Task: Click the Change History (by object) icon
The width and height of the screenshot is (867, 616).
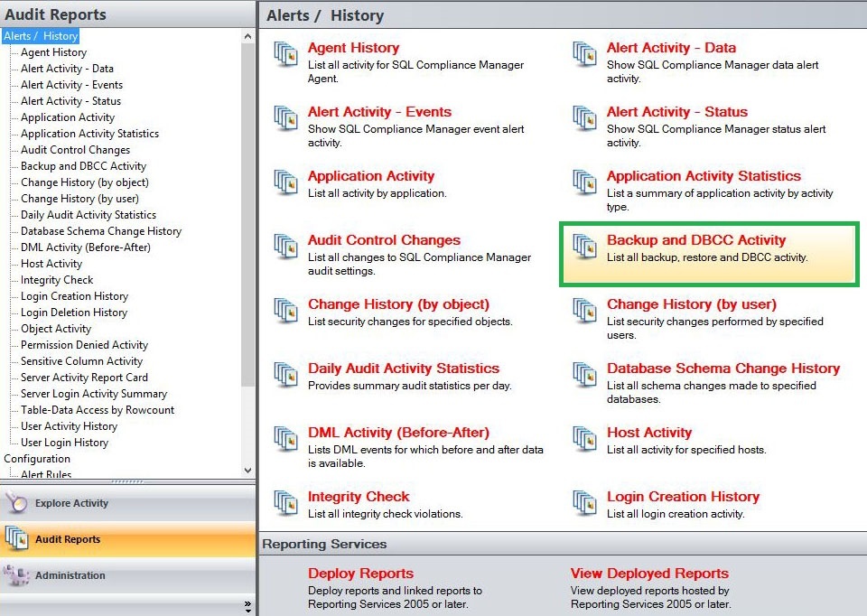Action: click(x=286, y=311)
